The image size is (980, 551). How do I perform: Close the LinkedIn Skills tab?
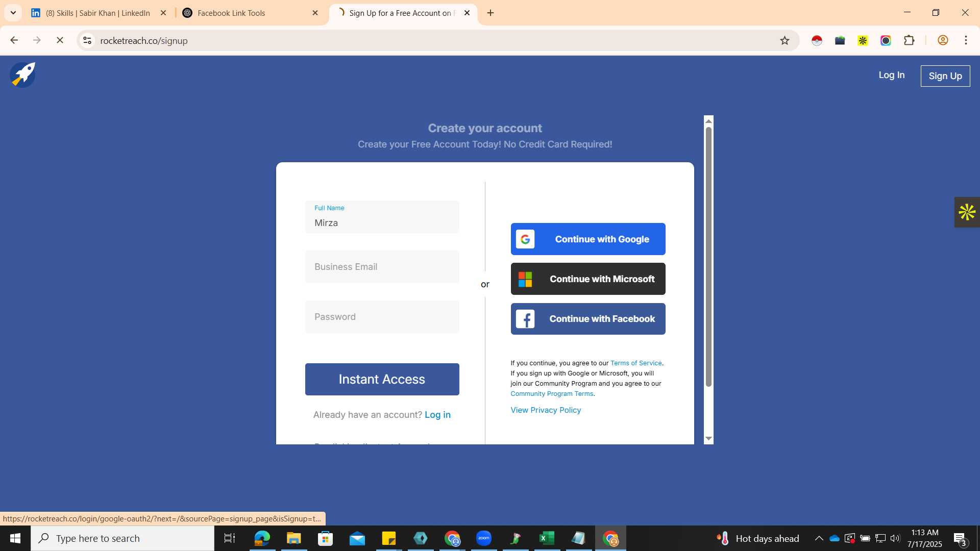click(163, 13)
